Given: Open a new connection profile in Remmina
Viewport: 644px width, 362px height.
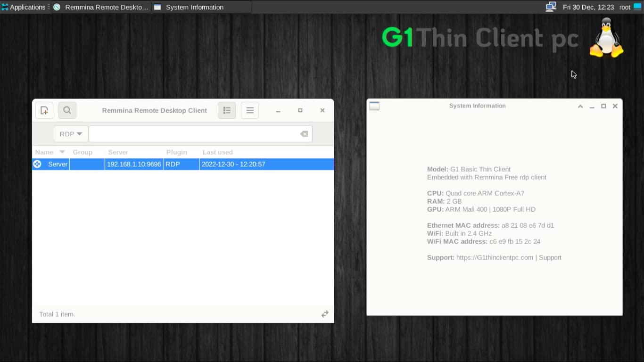Looking at the screenshot, I should [44, 110].
